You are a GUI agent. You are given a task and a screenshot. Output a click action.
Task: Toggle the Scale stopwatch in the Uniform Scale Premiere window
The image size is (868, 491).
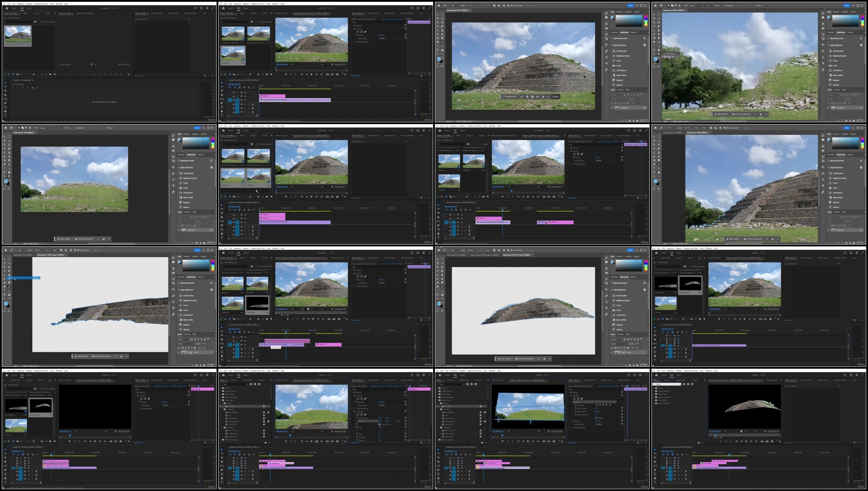[357, 427]
